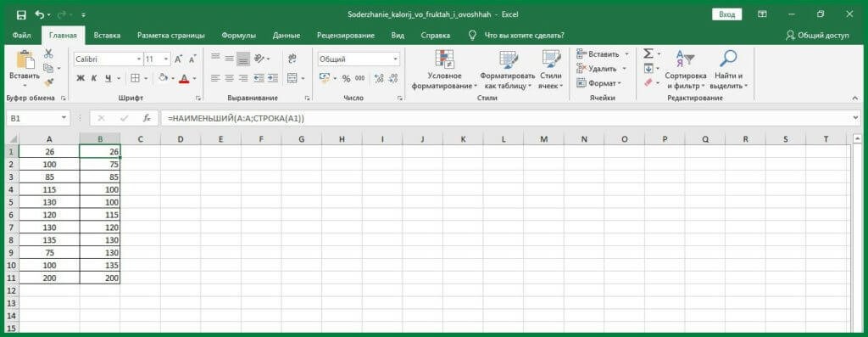Image resolution: width=868 pixels, height=337 pixels.
Task: Open the Name Box dropdown arrow
Action: pyautogui.click(x=64, y=118)
